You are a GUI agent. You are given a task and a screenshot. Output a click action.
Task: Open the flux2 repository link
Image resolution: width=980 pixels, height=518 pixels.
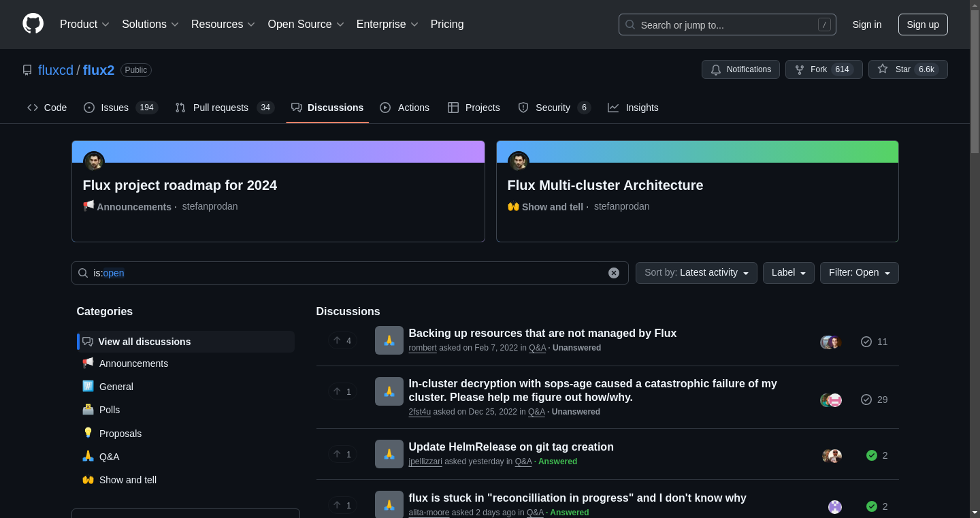click(99, 70)
